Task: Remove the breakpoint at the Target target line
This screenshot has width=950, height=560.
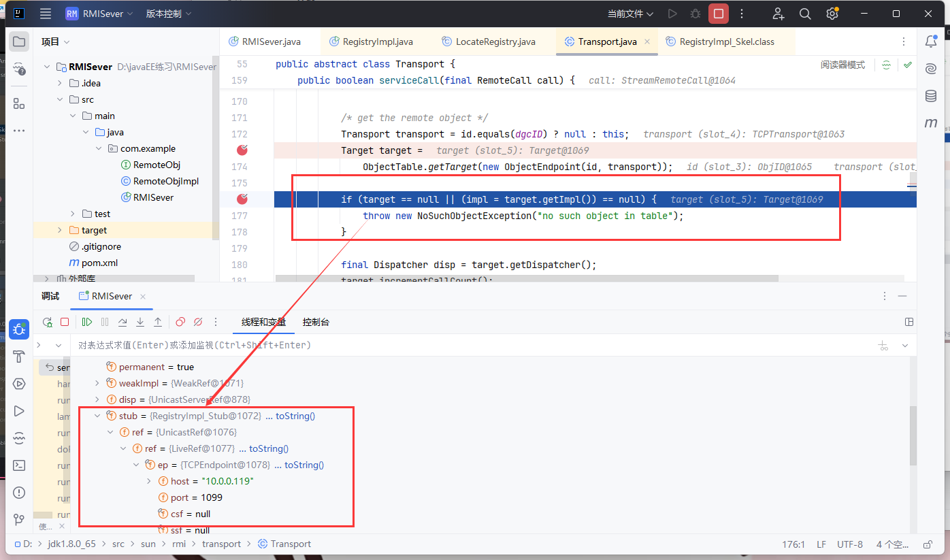Action: point(242,150)
